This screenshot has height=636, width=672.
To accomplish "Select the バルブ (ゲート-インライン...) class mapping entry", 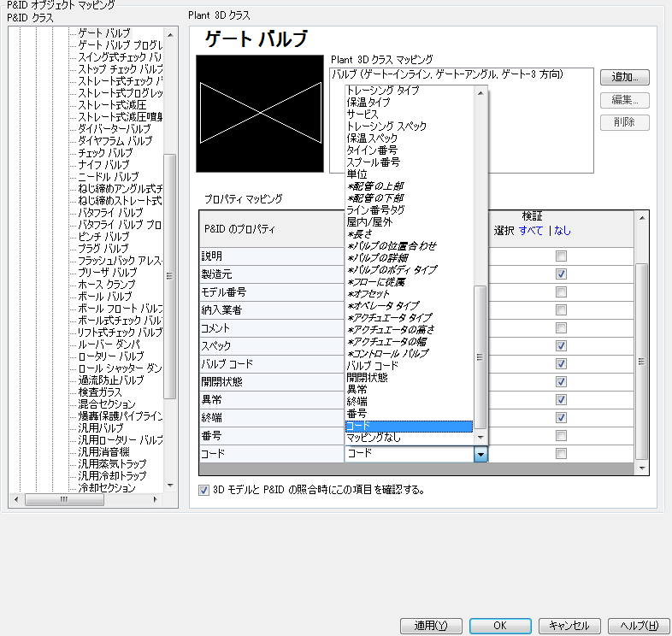I will (447, 74).
